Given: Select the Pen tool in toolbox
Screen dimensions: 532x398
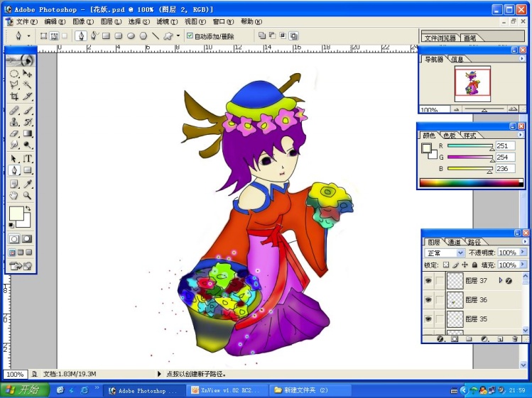Looking at the screenshot, I should (x=14, y=170).
